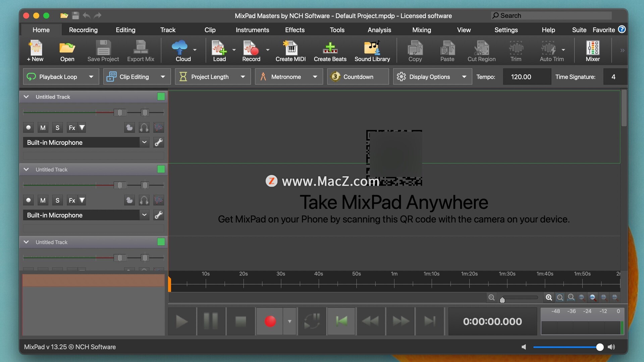Click the zoom-in magnifier below timeline
Image resolution: width=644 pixels, height=362 pixels.
click(549, 297)
